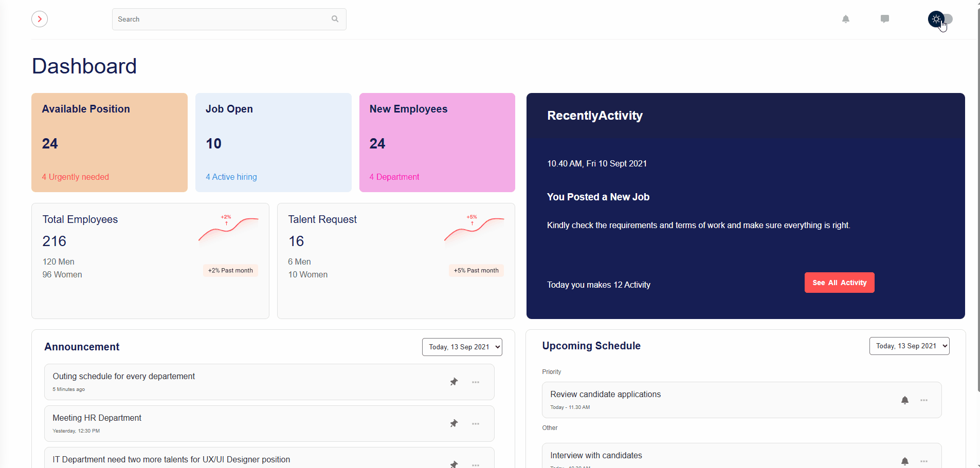This screenshot has width=980, height=468.
Task: Open the 'Interview with candidates' schedule item
Action: point(741,456)
